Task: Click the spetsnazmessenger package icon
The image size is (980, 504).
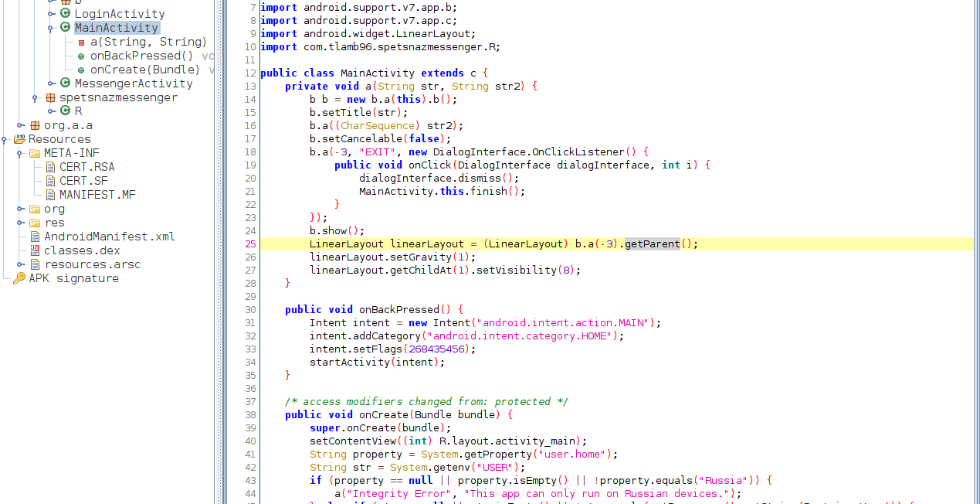Action: tap(50, 97)
